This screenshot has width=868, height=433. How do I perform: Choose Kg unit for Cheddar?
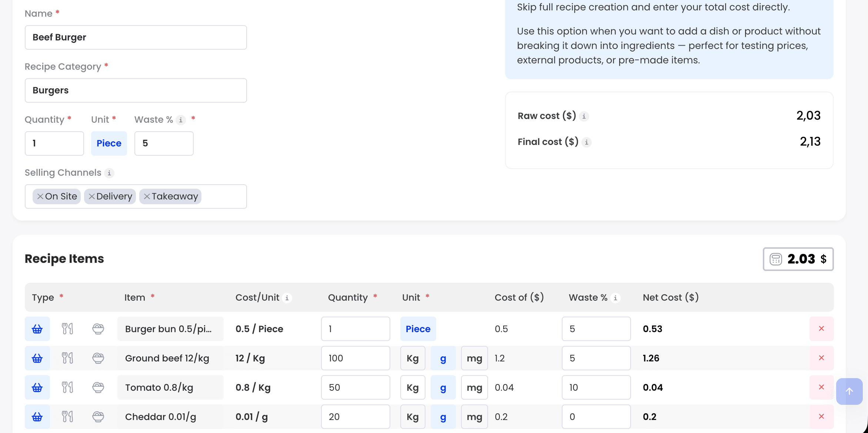pyautogui.click(x=413, y=417)
